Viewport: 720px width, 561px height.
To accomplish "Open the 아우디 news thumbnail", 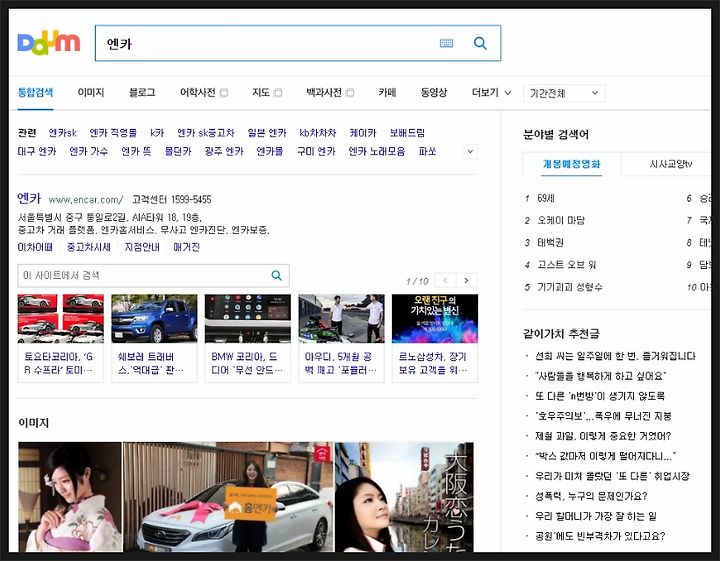I will tap(342, 319).
